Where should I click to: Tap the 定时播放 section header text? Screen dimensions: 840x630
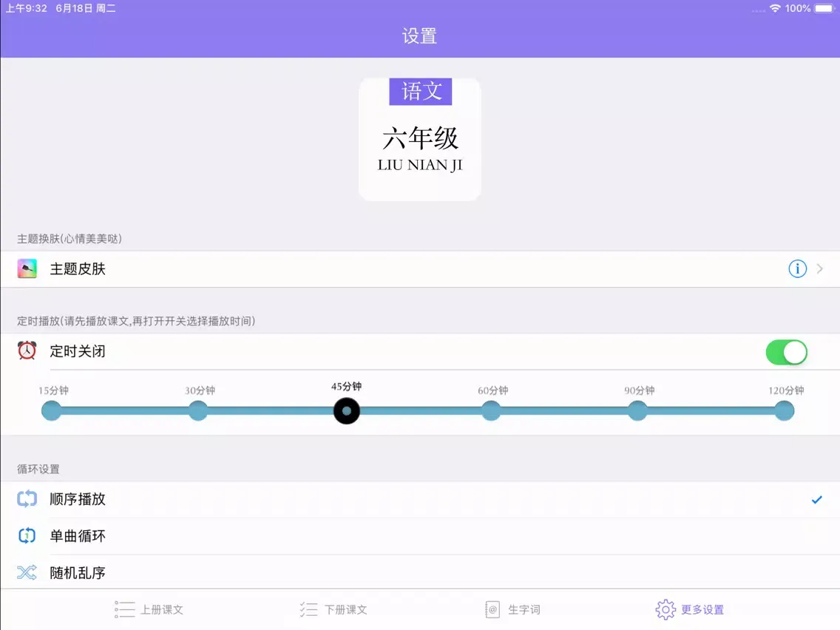pyautogui.click(x=136, y=321)
